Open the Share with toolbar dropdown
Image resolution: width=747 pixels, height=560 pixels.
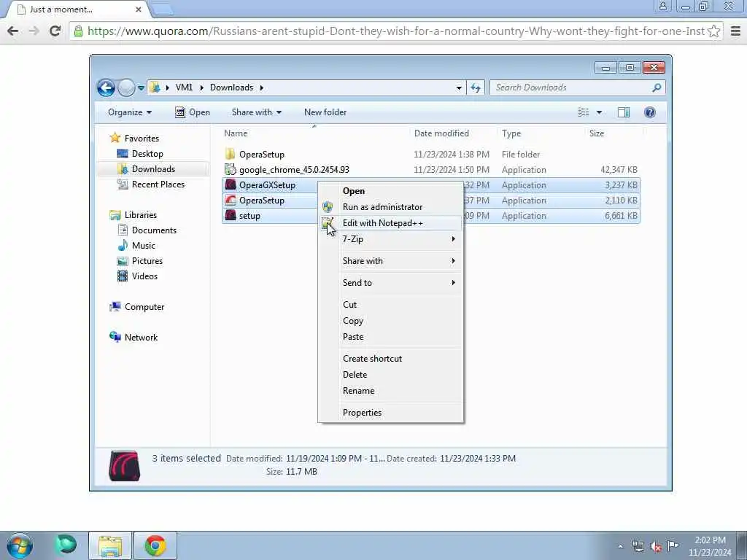click(x=256, y=112)
